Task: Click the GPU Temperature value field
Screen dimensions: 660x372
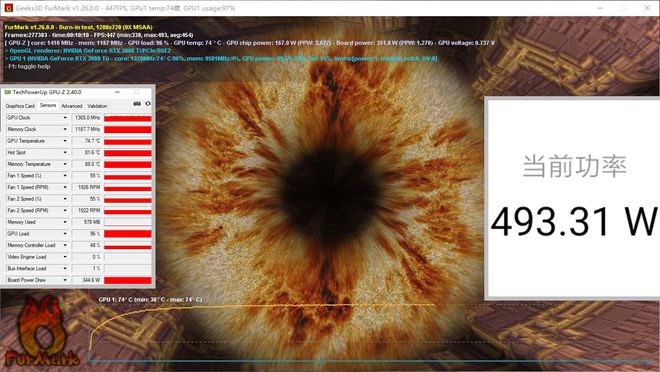Action: click(87, 141)
